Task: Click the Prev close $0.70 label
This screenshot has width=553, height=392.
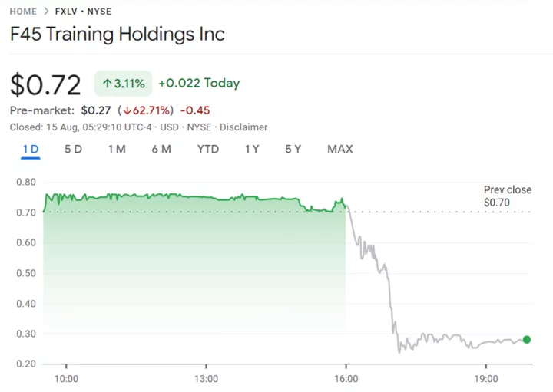Action: 507,196
